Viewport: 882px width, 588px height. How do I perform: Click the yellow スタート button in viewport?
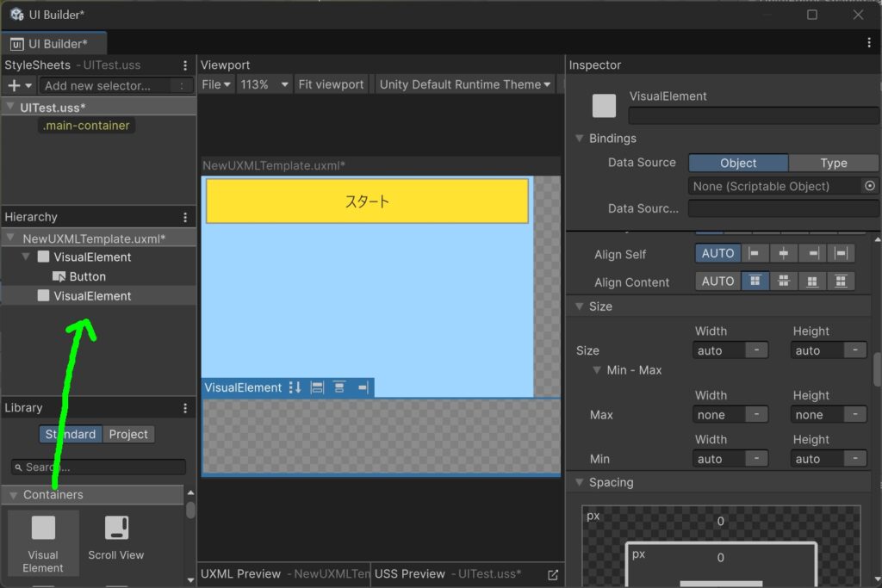pyautogui.click(x=367, y=201)
